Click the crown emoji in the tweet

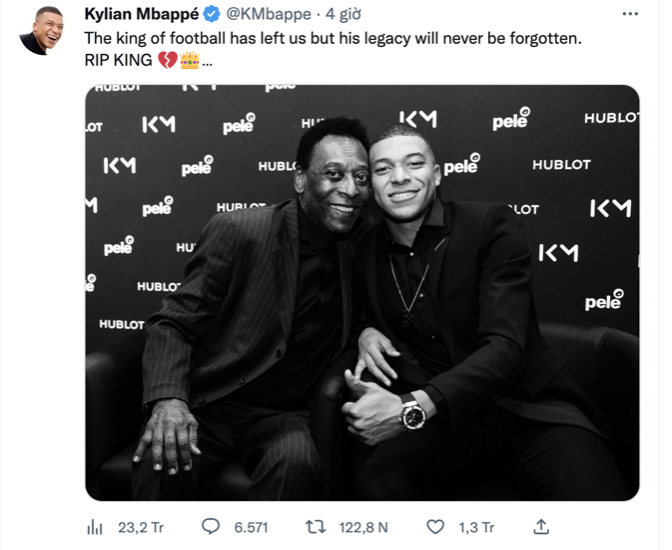[189, 60]
